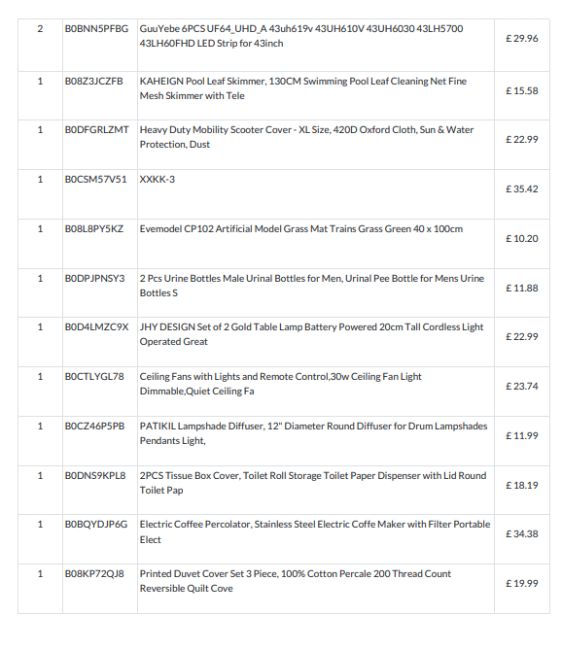Viewport: 562px width, 650px height.
Task: Select price £ 34.38
Action: (522, 534)
